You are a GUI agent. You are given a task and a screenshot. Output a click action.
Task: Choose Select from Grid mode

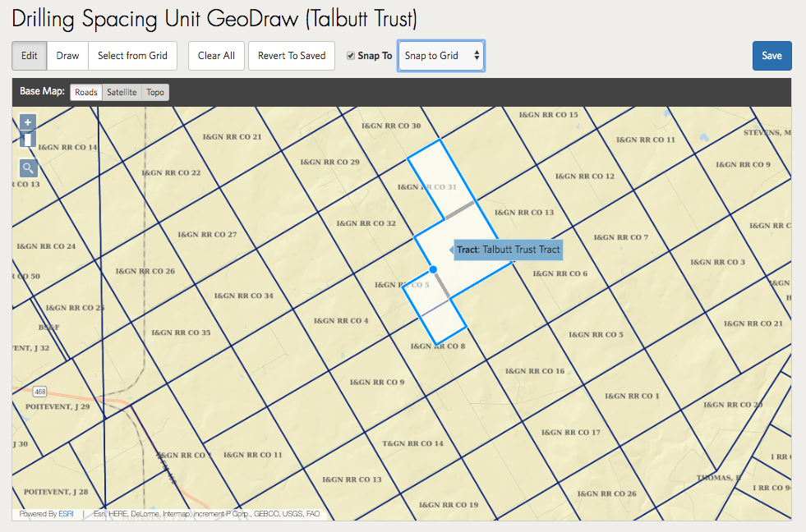click(x=132, y=56)
